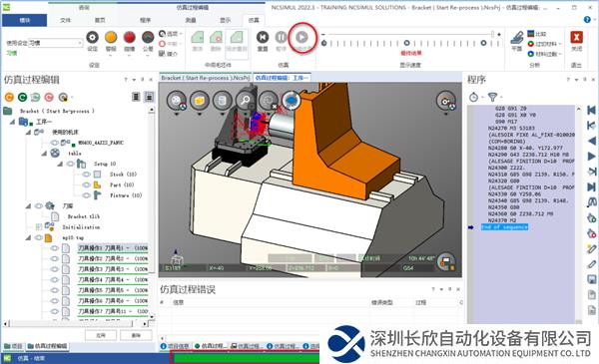Viewport: 599px width, 364px height.
Task: Toggle the Initialization checkbox
Action: point(39,227)
